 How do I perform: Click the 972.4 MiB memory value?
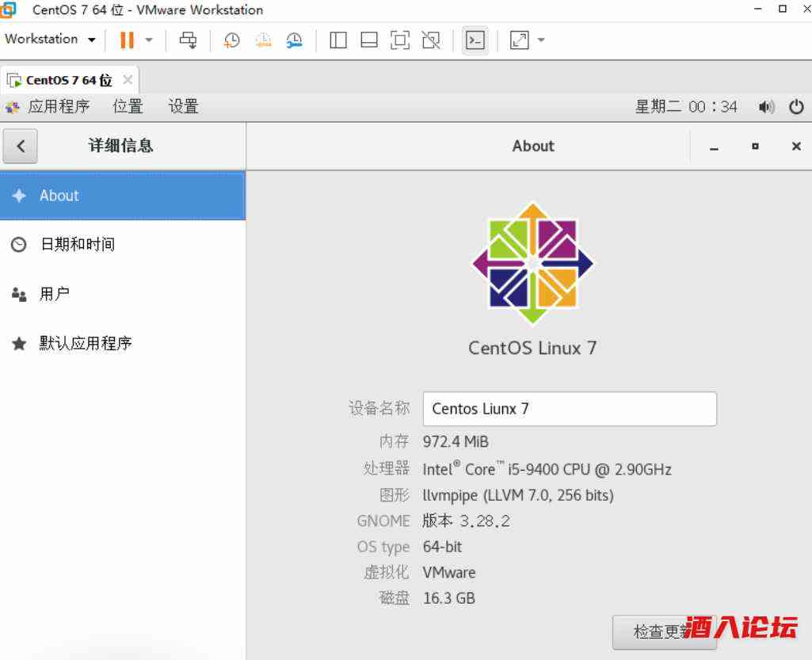pos(456,441)
